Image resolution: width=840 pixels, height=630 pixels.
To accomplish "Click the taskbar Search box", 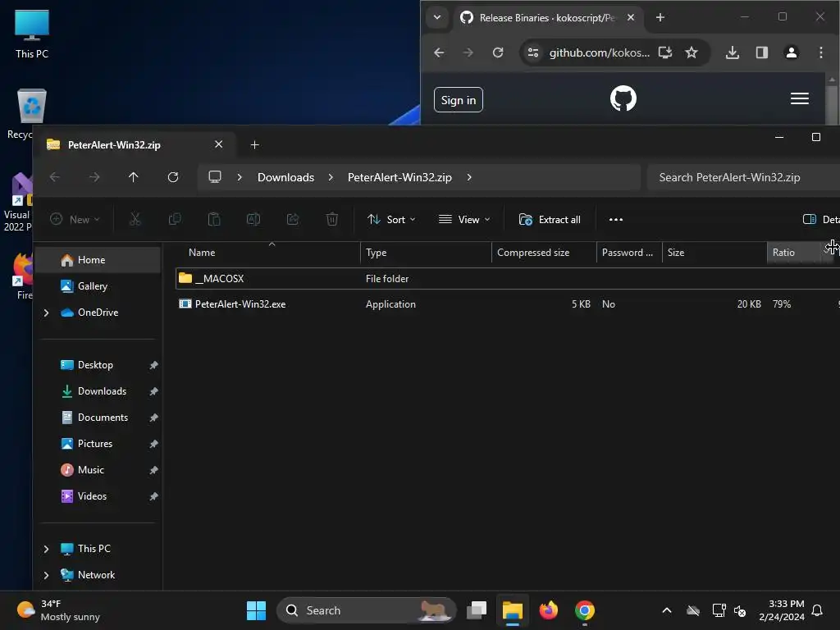I will (x=367, y=610).
